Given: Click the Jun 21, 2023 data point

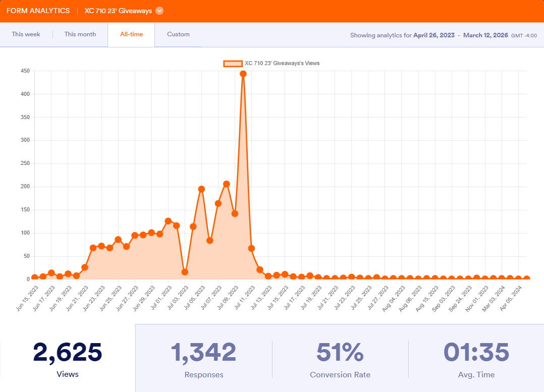Looking at the screenshot, I should (x=85, y=267).
